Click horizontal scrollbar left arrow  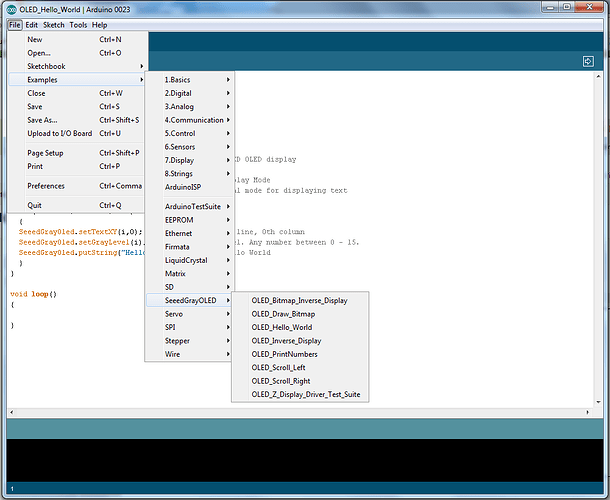click(x=12, y=412)
